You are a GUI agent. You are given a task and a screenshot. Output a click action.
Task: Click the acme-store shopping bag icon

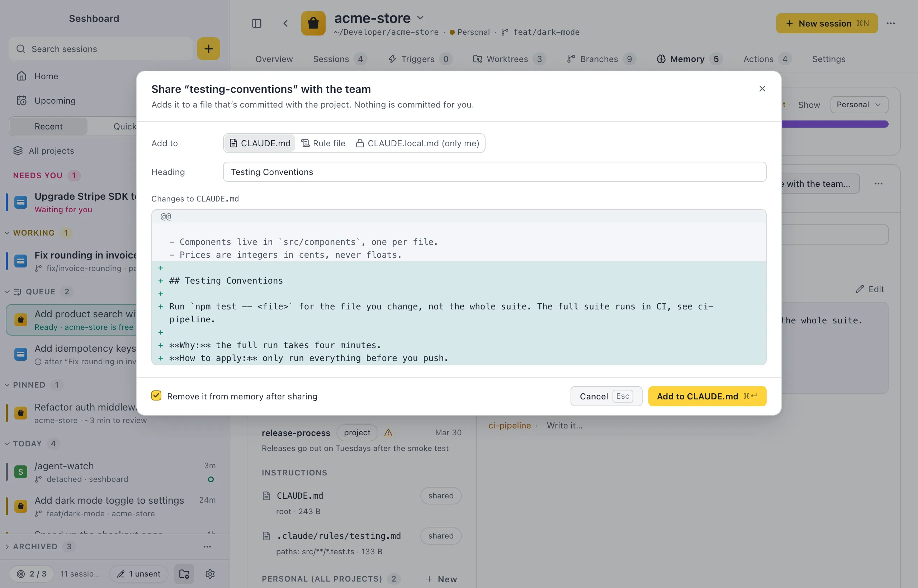click(313, 23)
